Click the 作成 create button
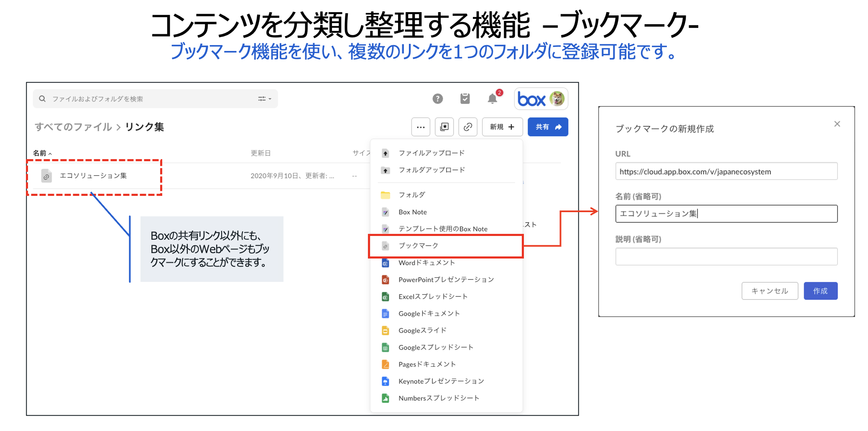Viewport: 868px width, 431px height. point(820,291)
